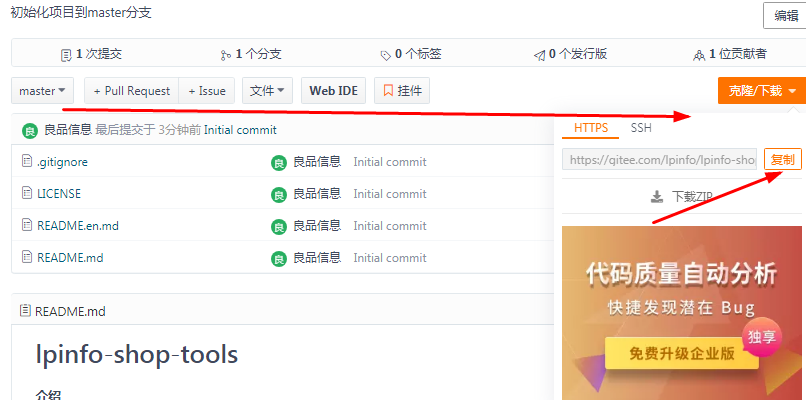View 1 次提交 commit history
This screenshot has width=806, height=400.
click(91, 54)
